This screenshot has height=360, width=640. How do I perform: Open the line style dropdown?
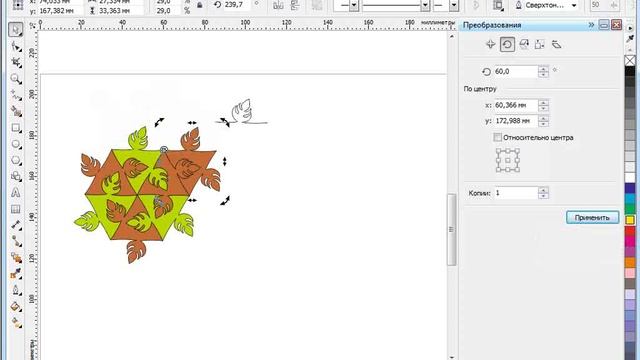[x=425, y=5]
